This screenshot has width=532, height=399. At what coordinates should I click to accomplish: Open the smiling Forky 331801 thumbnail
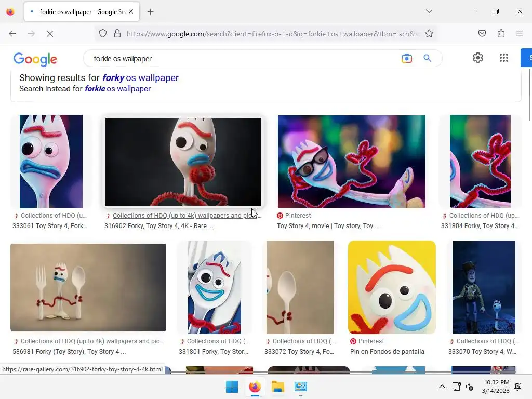click(x=215, y=287)
